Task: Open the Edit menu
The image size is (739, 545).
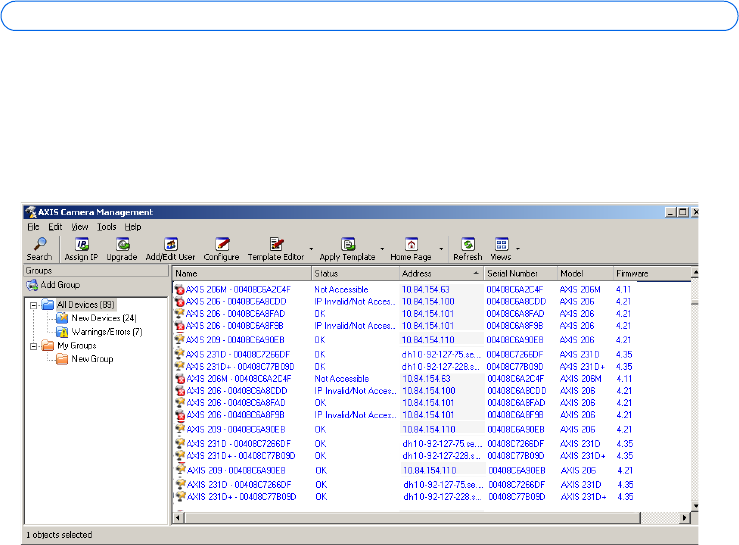Action: (55, 227)
